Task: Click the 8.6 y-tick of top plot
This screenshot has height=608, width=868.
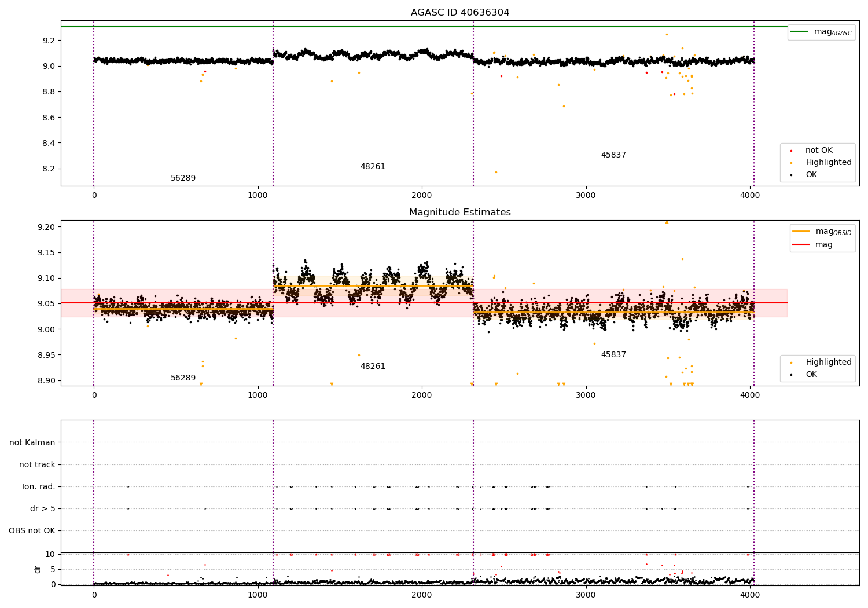Action: 49,118
